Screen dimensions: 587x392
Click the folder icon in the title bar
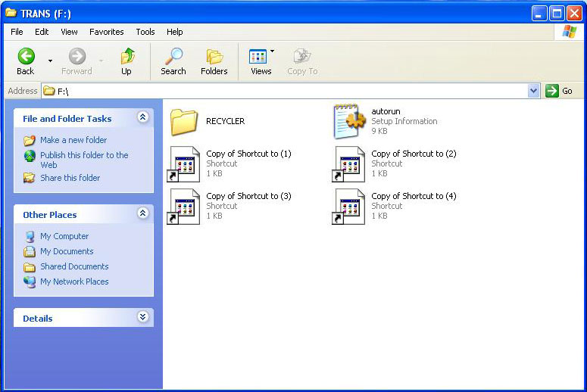pyautogui.click(x=11, y=13)
